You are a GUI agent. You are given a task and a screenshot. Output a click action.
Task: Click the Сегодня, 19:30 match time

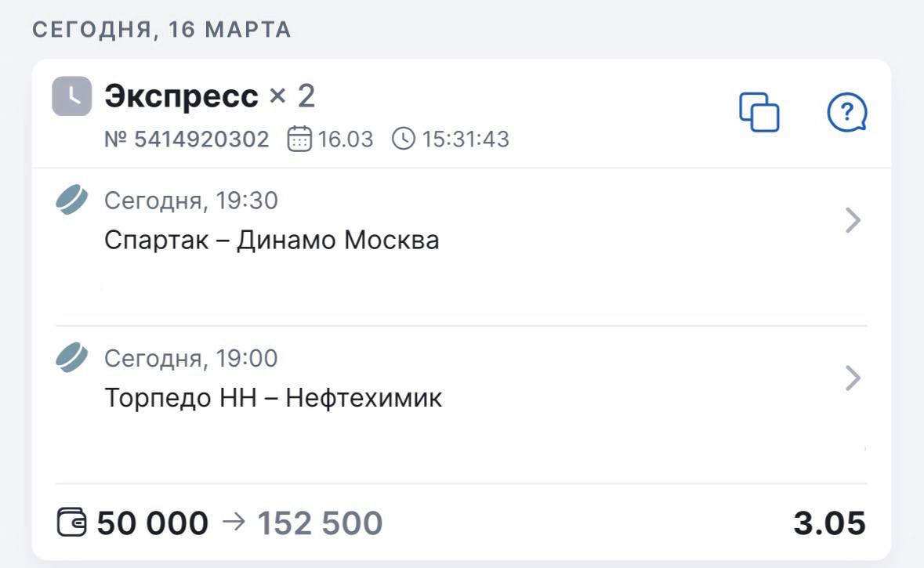(190, 201)
